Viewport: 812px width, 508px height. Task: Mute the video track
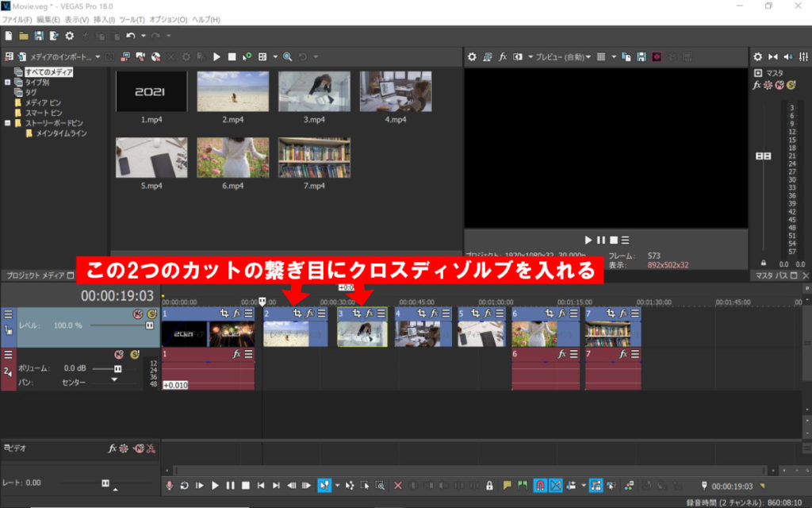(x=137, y=314)
